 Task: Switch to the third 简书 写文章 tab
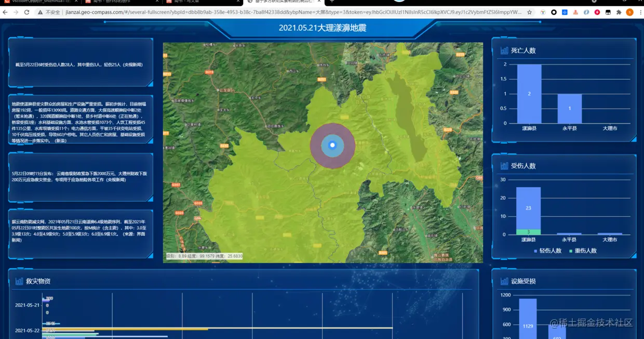click(203, 2)
